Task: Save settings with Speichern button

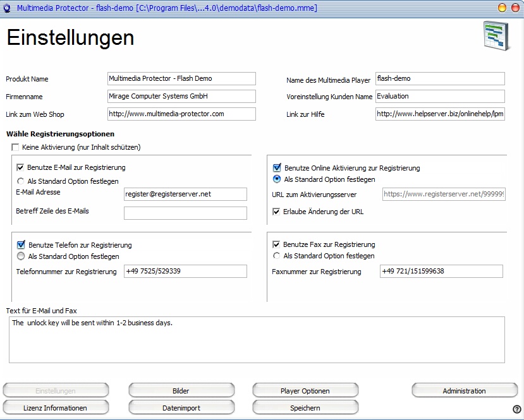Action: tap(305, 407)
